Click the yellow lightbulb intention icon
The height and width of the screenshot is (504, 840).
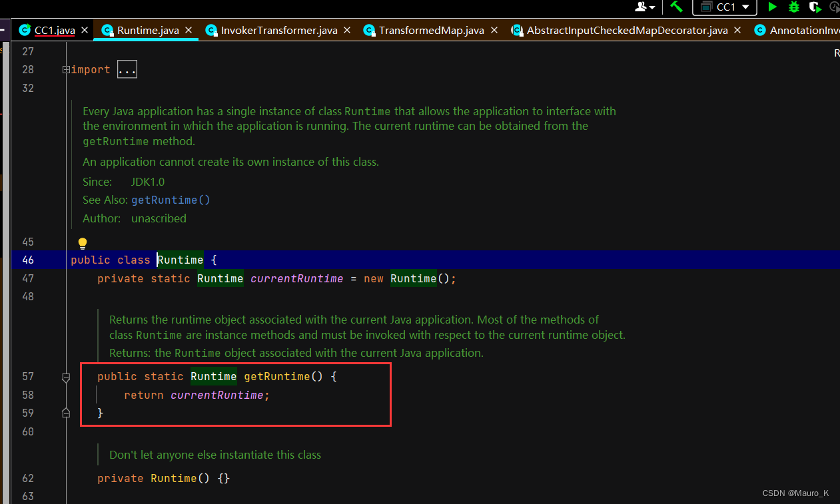pyautogui.click(x=83, y=243)
